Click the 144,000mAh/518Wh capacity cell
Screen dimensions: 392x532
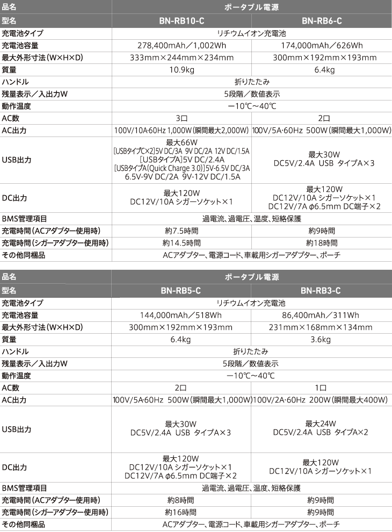pos(182,315)
